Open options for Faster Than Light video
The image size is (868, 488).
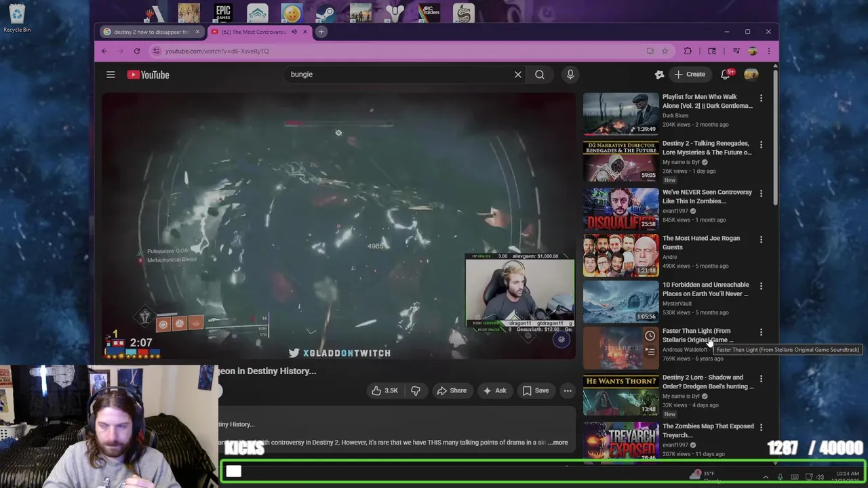tap(761, 333)
